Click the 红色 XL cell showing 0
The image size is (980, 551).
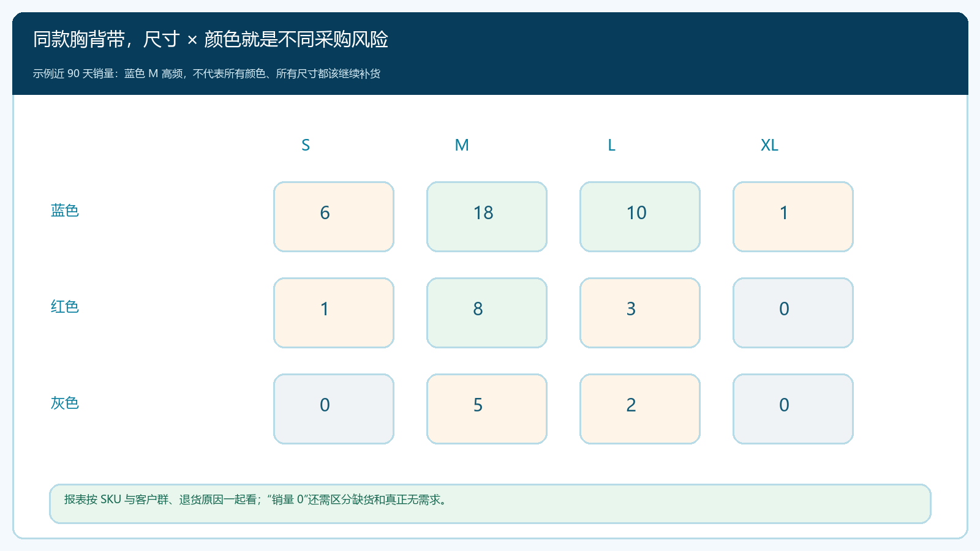tap(793, 313)
